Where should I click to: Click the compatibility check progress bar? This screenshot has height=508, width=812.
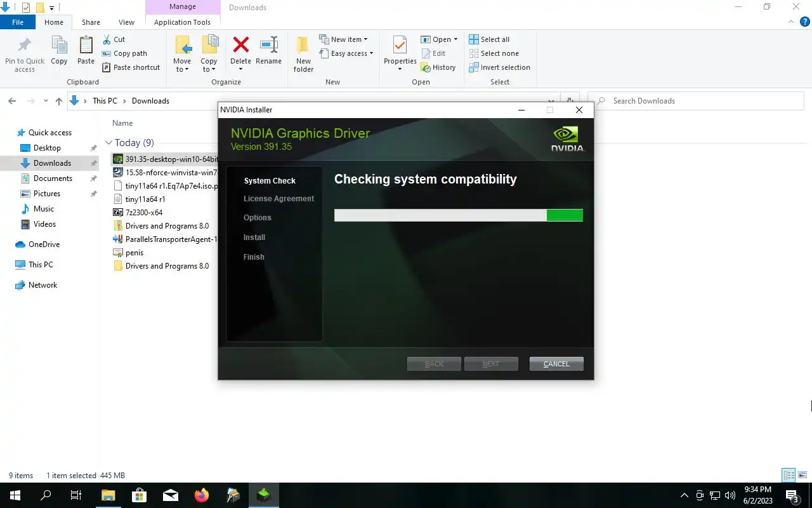[458, 215]
